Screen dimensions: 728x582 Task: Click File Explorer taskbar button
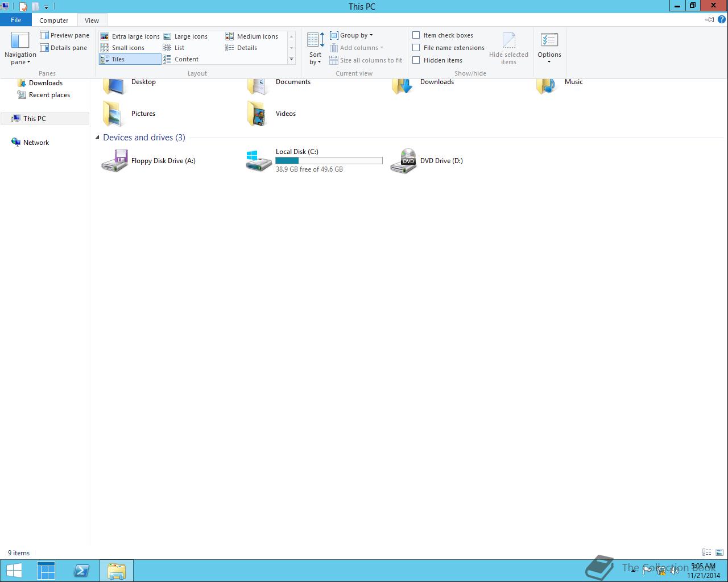coord(117,571)
